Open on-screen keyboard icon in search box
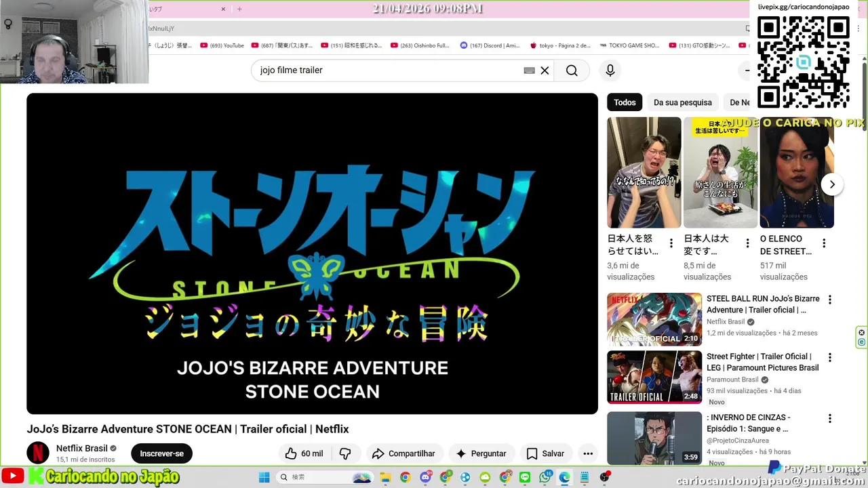868x488 pixels. click(530, 70)
